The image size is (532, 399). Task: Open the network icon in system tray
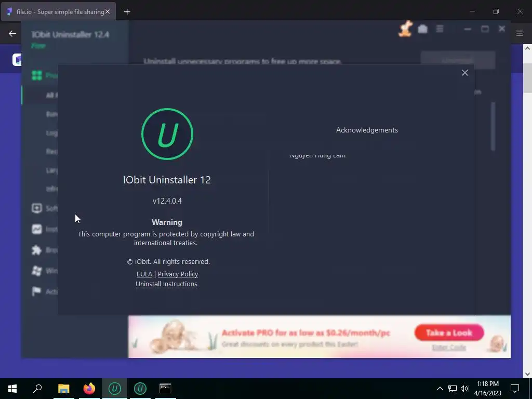(x=453, y=389)
